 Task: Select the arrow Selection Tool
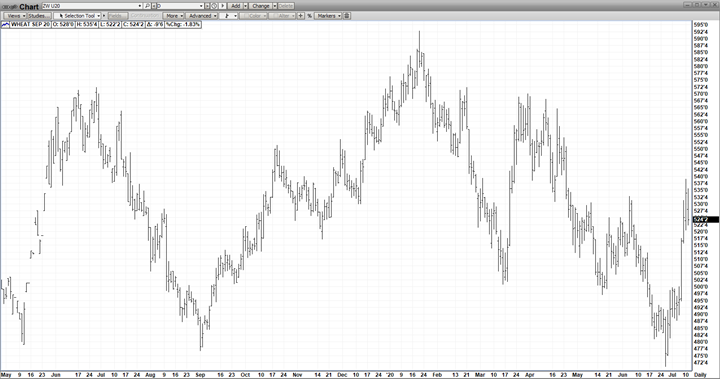pyautogui.click(x=77, y=16)
